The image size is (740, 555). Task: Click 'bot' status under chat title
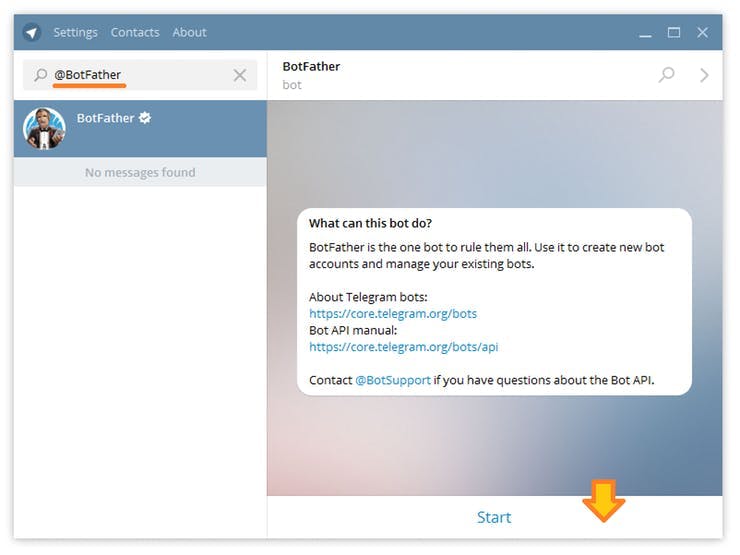[x=292, y=85]
